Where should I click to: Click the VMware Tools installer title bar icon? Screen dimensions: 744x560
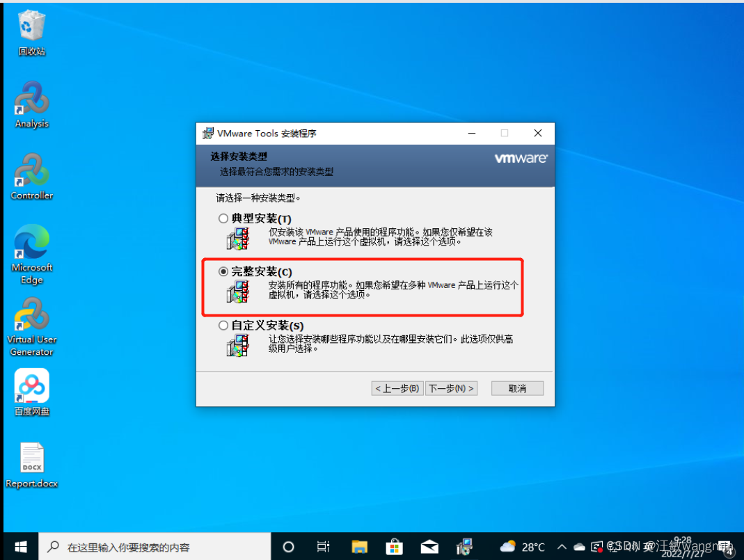[x=208, y=134]
